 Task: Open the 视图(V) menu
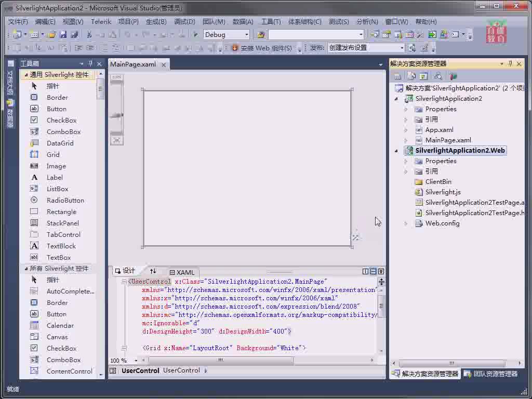click(x=73, y=22)
